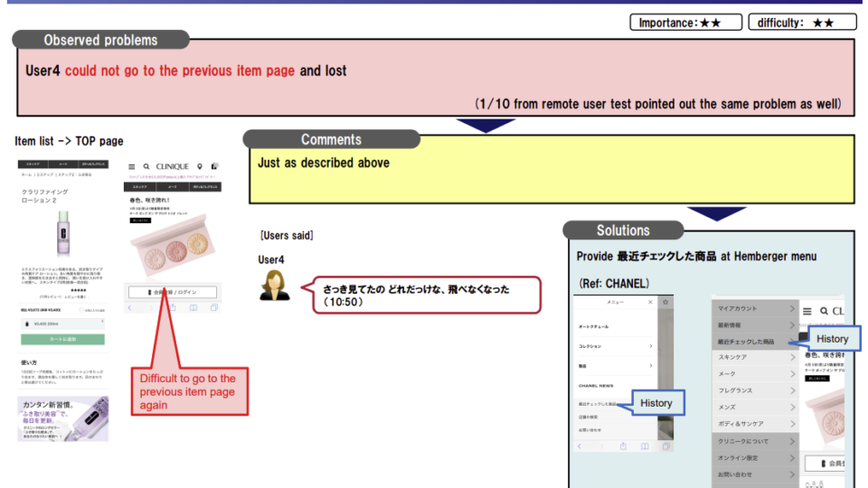Open shopping bag icon on Clinique header
The width and height of the screenshot is (868, 488).
click(x=214, y=166)
